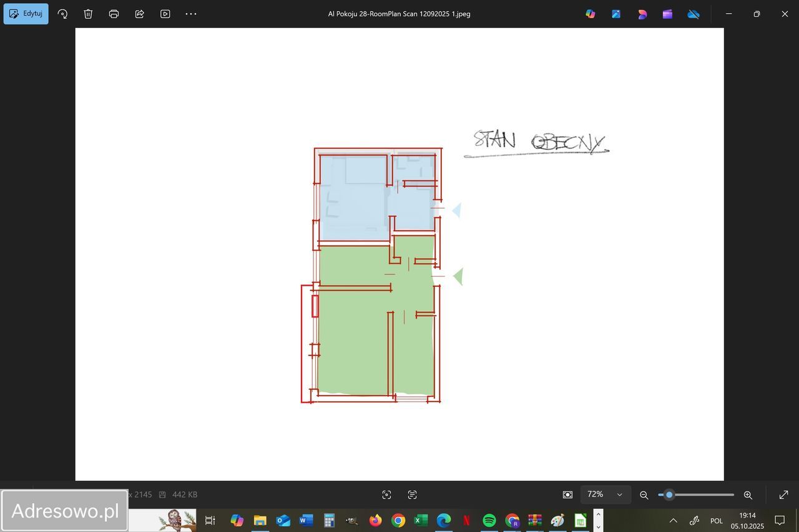
Task: Click the zoom slider handle
Action: (x=669, y=495)
